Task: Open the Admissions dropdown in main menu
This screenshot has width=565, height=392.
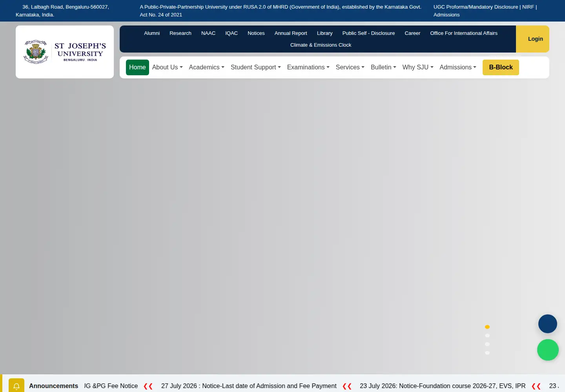Action: [x=458, y=67]
